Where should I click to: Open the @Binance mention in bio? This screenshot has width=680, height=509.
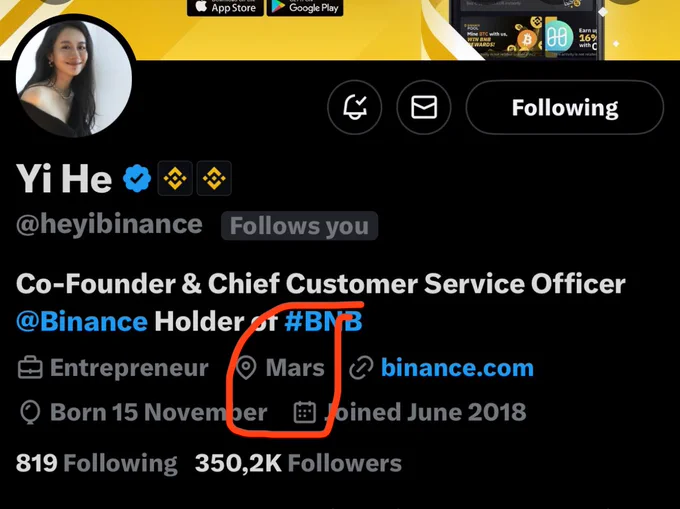click(x=82, y=322)
